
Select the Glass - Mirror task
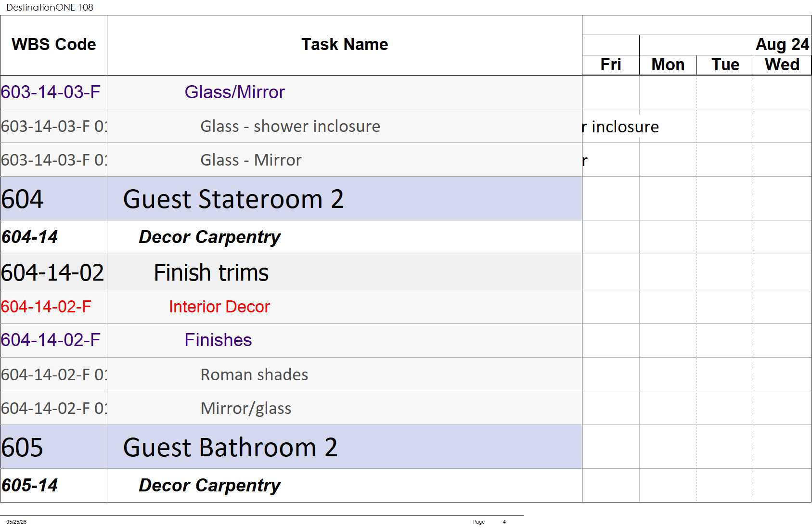tap(251, 160)
